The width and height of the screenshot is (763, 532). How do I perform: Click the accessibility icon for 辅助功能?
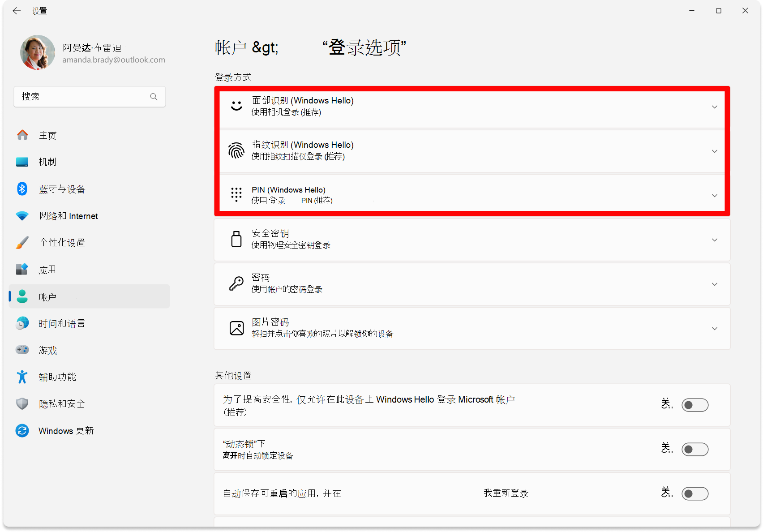(x=22, y=377)
